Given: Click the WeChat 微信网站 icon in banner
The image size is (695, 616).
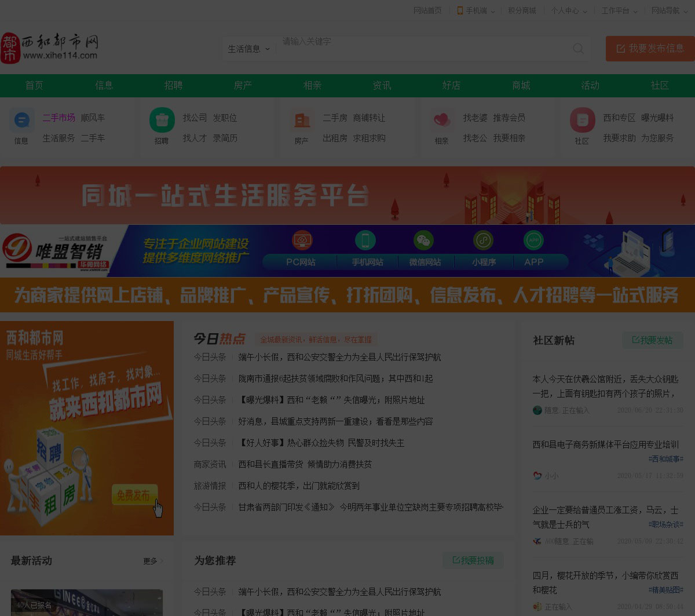Looking at the screenshot, I should (424, 240).
